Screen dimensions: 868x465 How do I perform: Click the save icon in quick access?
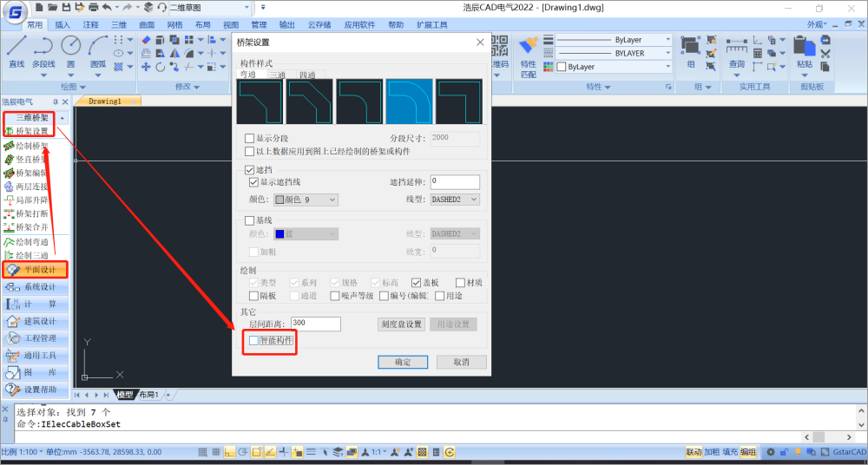[x=67, y=7]
